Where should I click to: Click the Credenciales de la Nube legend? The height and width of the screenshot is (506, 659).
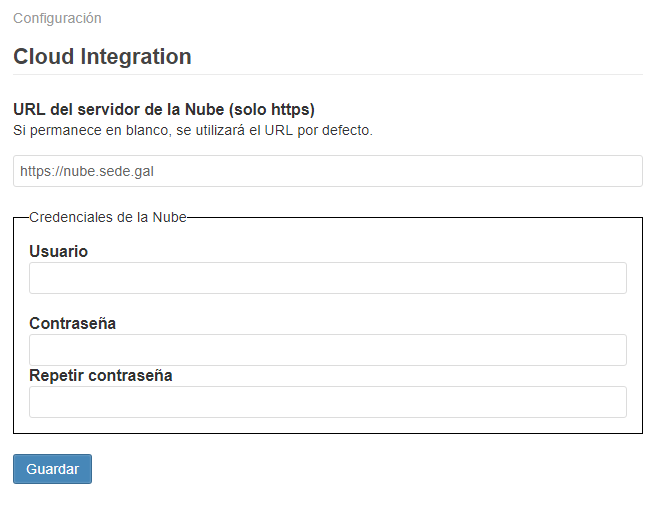point(108,217)
